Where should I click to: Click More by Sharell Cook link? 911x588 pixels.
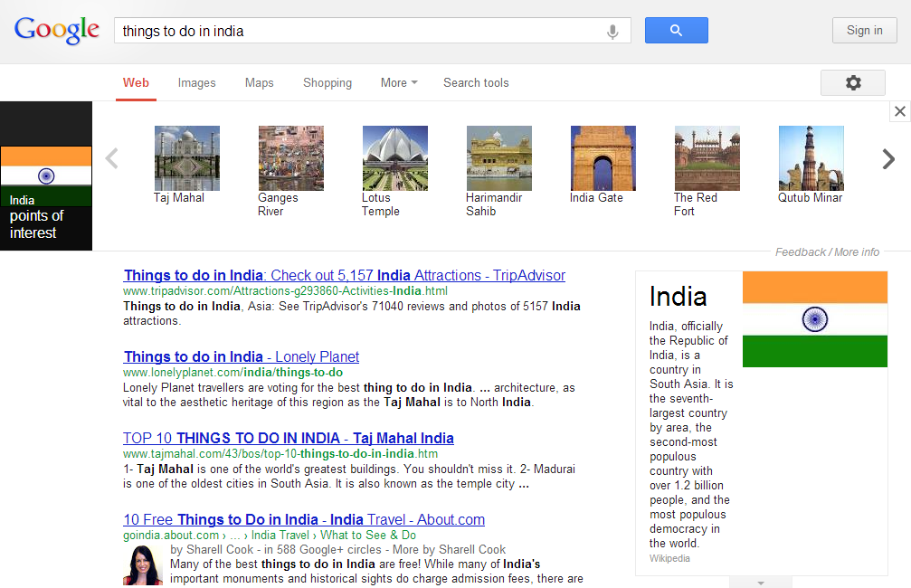449,550
